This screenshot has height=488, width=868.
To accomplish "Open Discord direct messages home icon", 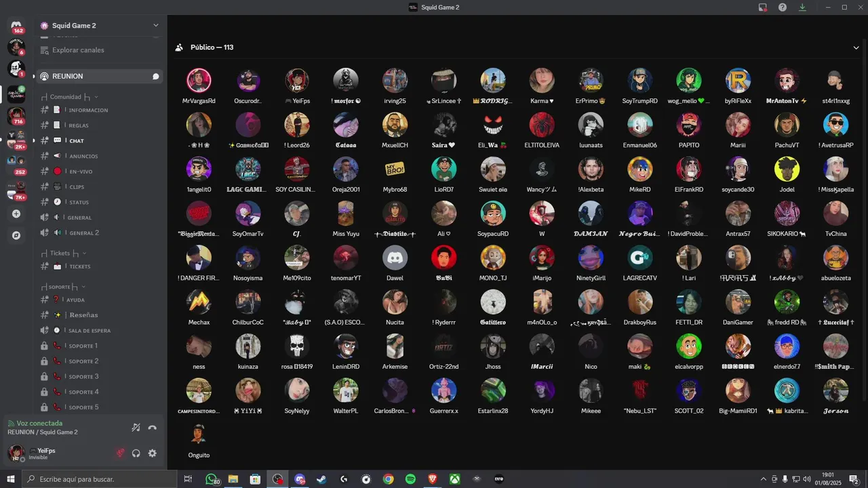I will point(16,26).
